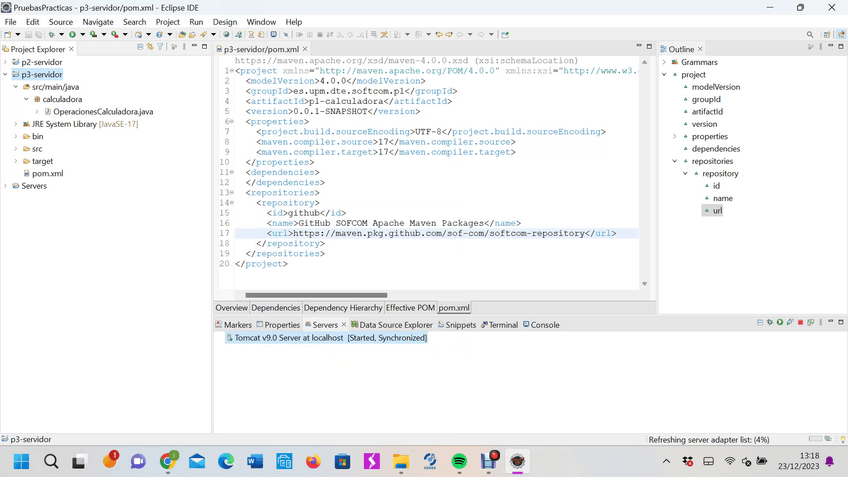
Task: Click the Debug bug icon in toolbar
Action: (51, 34)
